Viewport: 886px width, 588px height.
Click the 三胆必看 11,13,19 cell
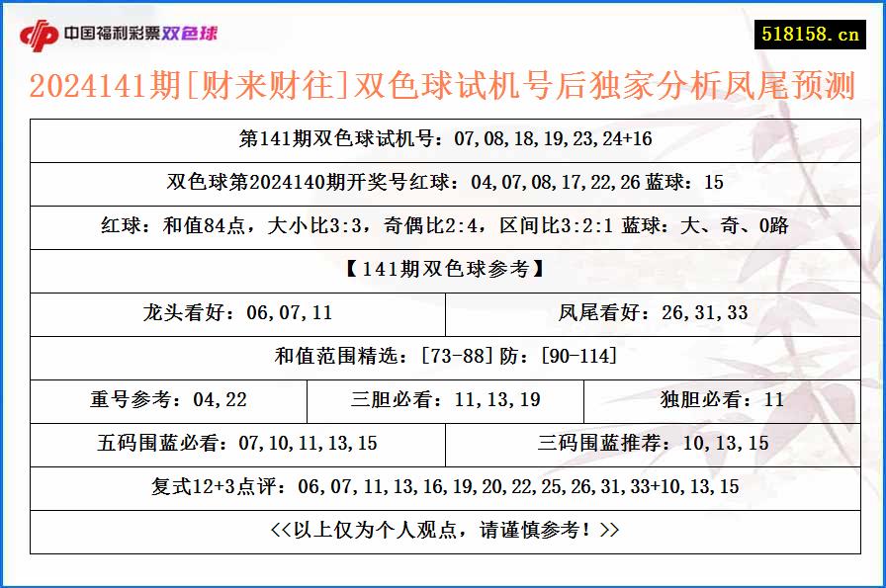pyautogui.click(x=443, y=401)
